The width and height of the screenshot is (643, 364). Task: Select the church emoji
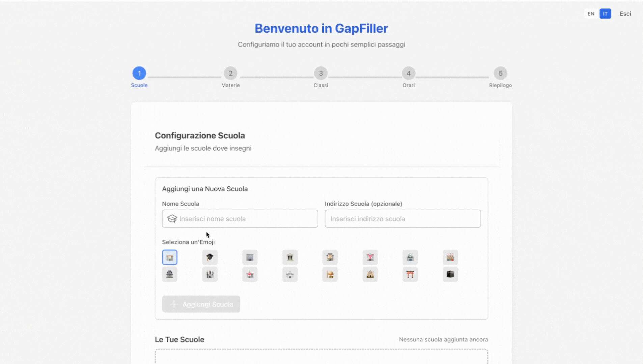point(290,274)
